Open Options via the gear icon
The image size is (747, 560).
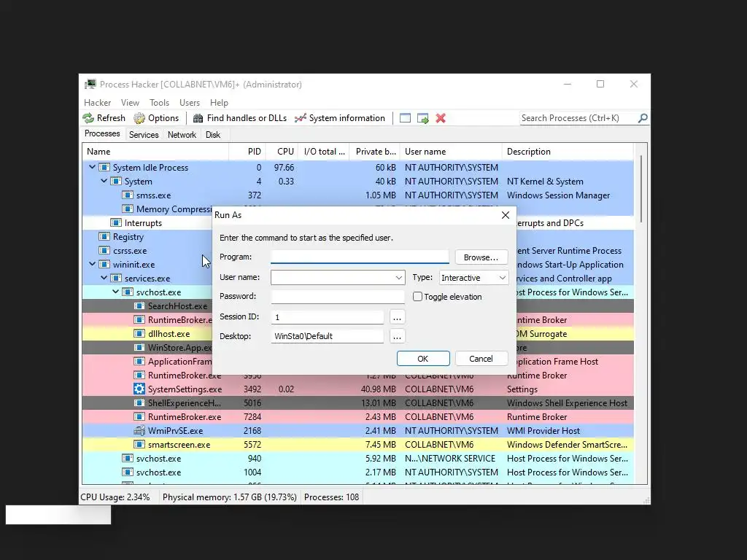click(x=139, y=118)
